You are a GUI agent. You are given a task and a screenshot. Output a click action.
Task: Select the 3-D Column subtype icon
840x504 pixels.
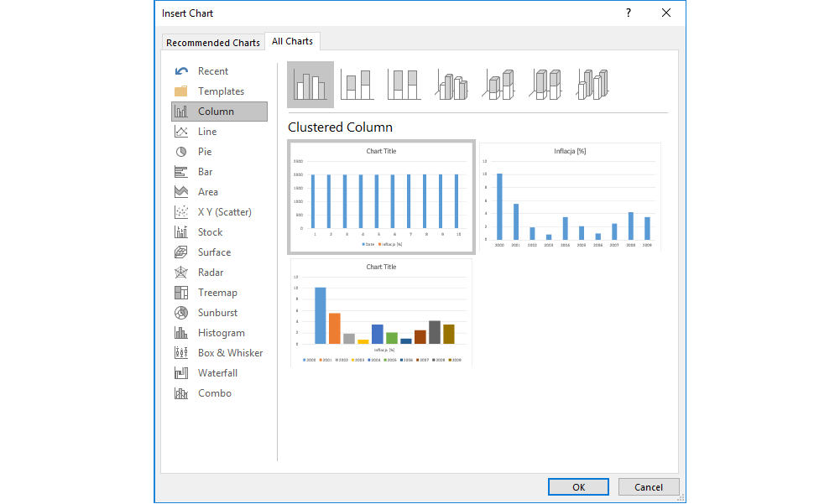pos(592,85)
